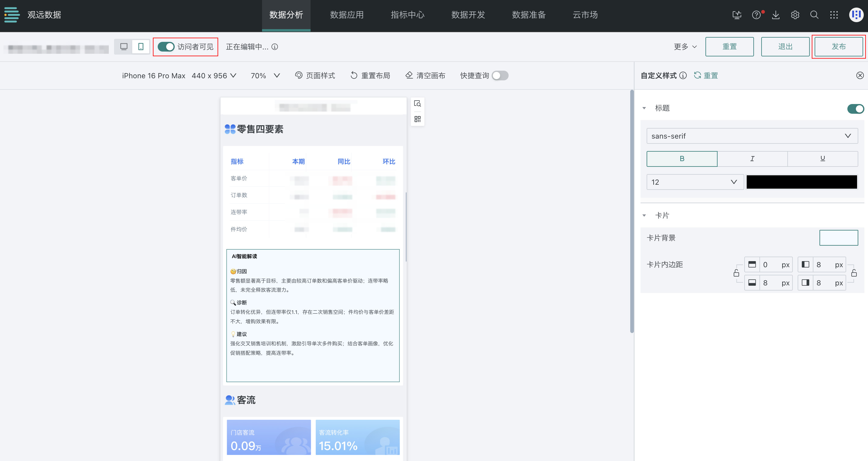Open the user avatar menu

(856, 15)
